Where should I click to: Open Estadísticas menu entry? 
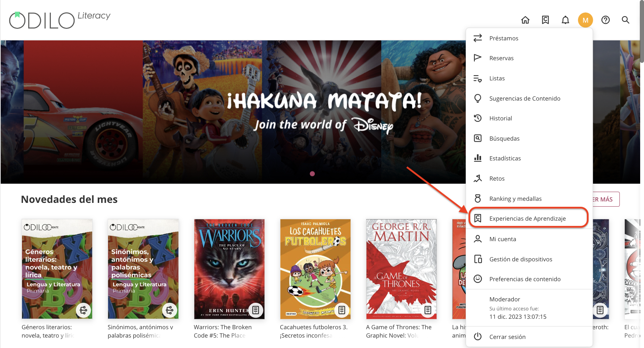point(529,158)
